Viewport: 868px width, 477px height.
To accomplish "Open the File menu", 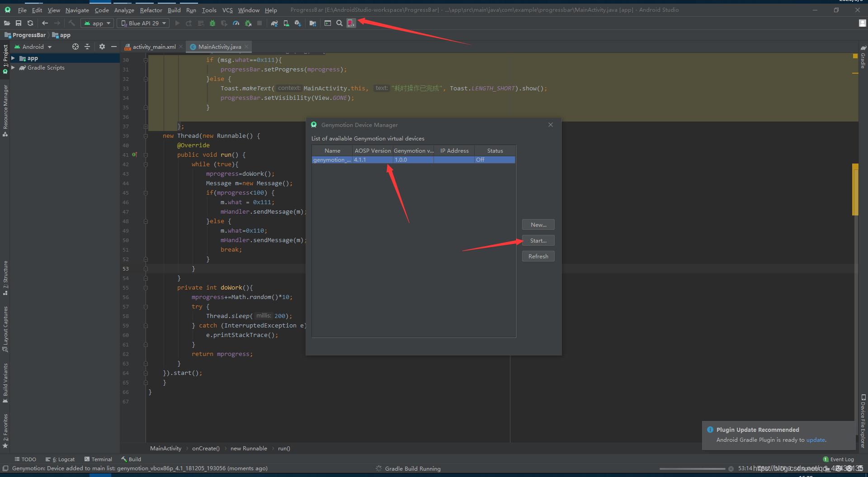I will 22,10.
